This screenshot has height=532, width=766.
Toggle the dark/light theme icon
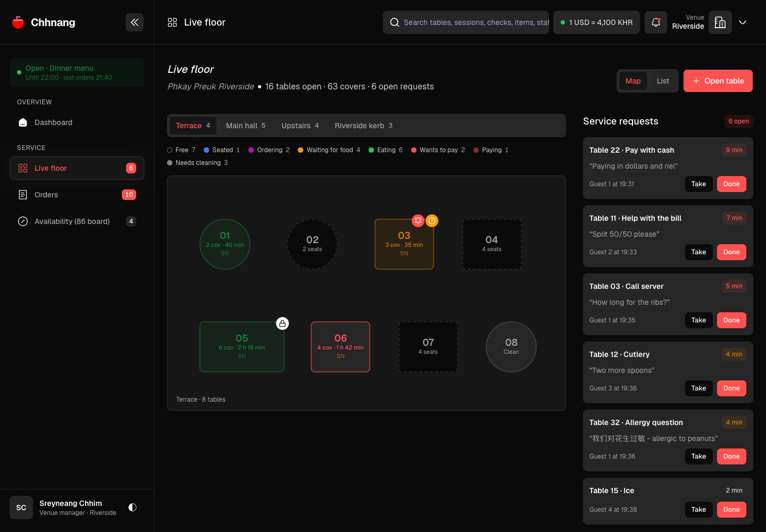[132, 508]
